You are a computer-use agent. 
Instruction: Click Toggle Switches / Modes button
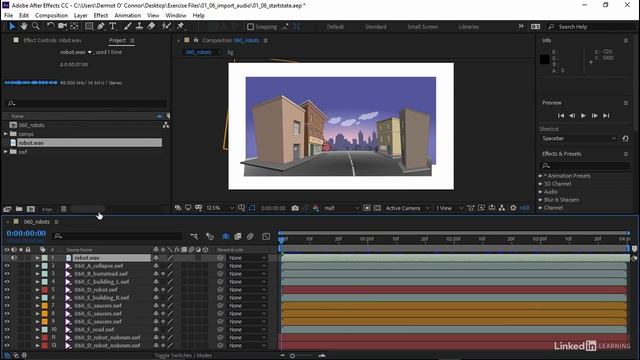click(183, 356)
